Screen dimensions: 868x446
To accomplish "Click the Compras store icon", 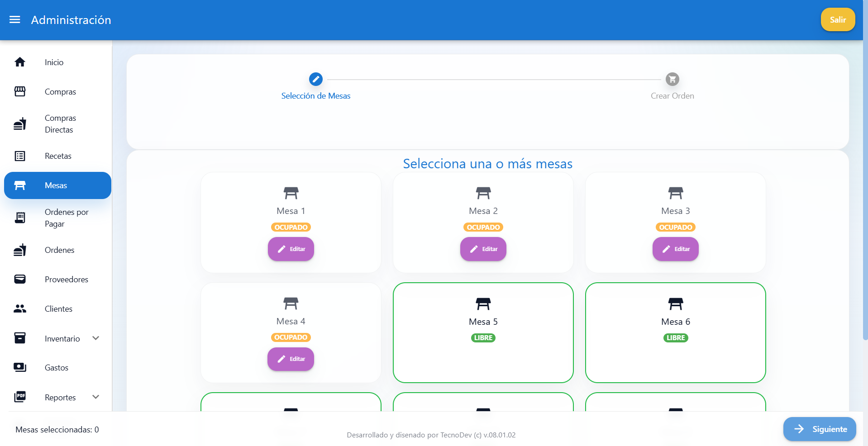I will pos(20,91).
